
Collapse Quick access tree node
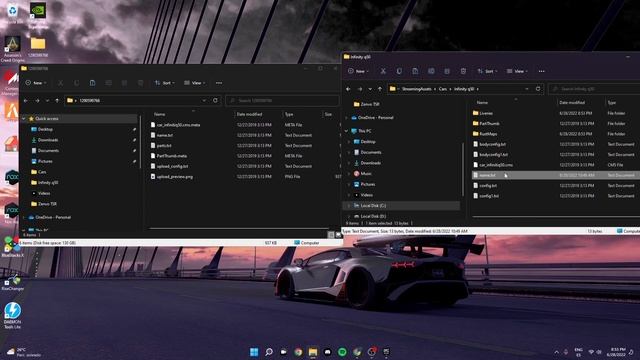(24, 118)
